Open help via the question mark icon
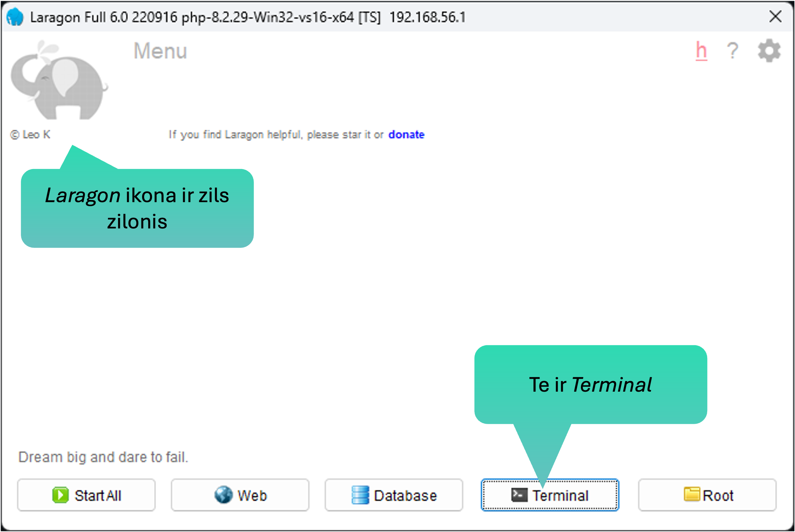Screen dimensions: 795x532 (x=733, y=51)
